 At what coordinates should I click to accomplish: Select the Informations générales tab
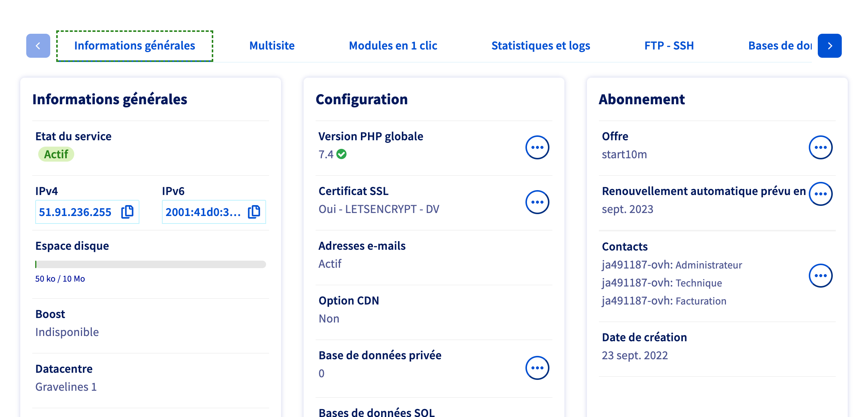coord(135,46)
